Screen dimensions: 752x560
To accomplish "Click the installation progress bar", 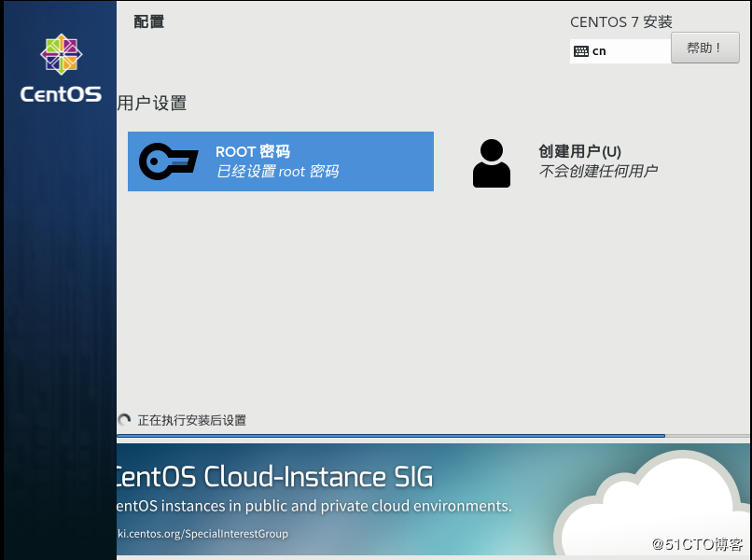I will tap(434, 436).
